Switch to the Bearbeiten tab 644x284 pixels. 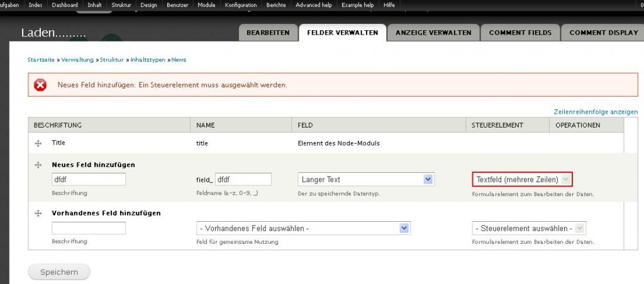click(267, 33)
